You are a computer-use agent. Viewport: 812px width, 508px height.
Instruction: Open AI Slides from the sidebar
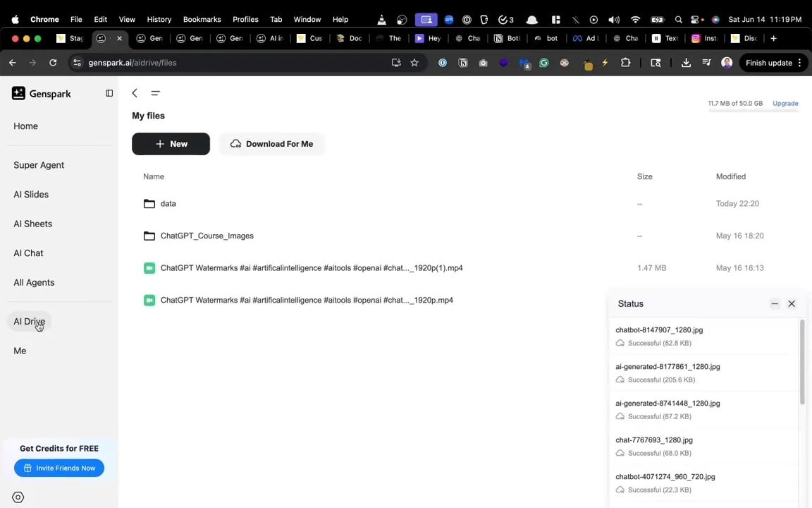click(x=31, y=194)
